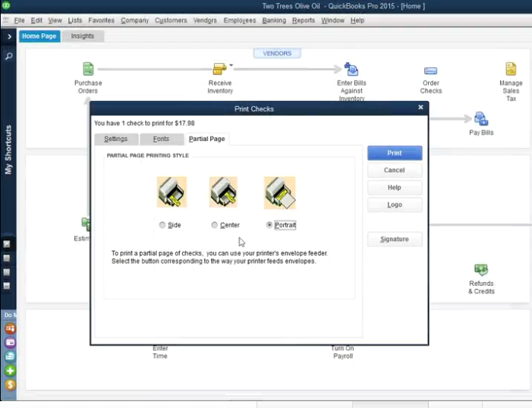This screenshot has height=408, width=532.
Task: Click the Print button
Action: point(395,153)
